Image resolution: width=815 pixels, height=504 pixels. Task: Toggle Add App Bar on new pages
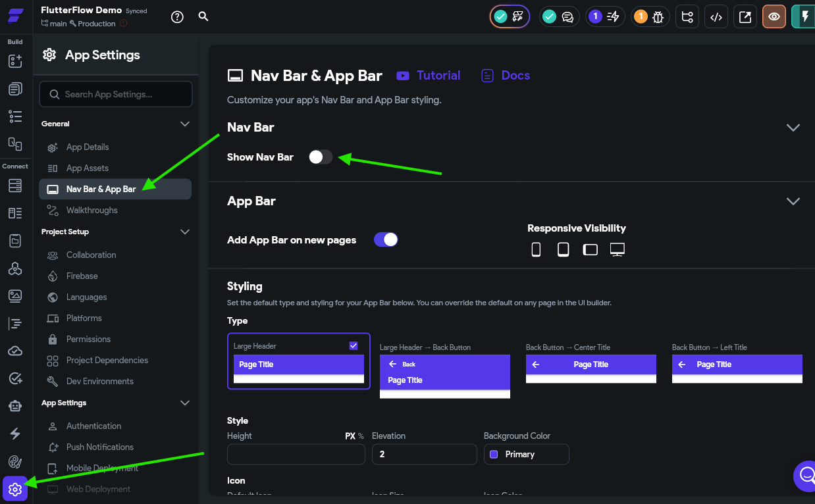[x=386, y=239]
